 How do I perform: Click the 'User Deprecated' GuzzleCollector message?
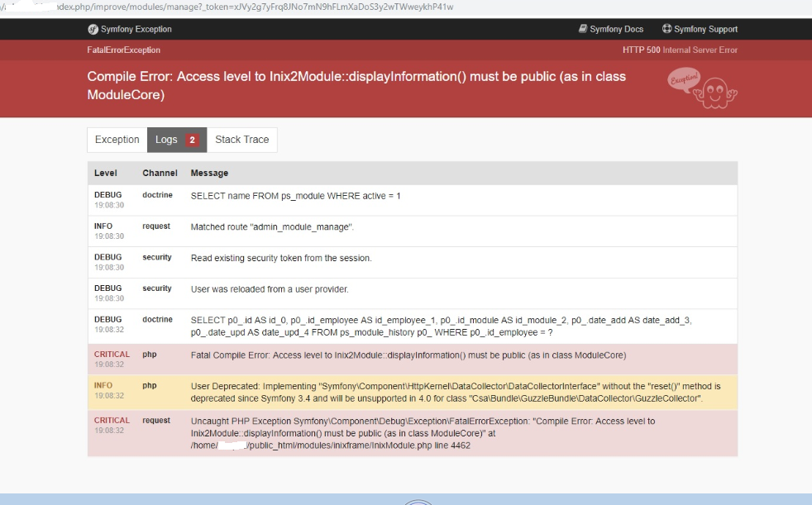coord(456,393)
